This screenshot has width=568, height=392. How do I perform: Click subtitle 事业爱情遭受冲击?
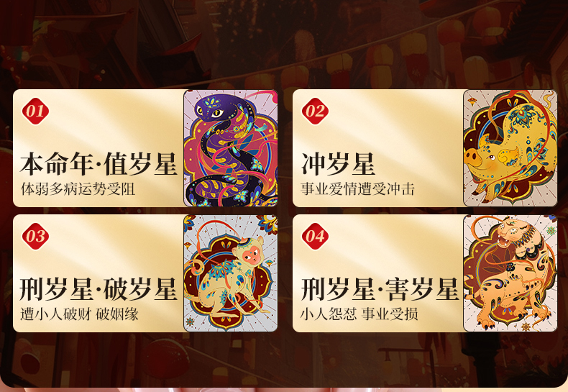pos(357,189)
